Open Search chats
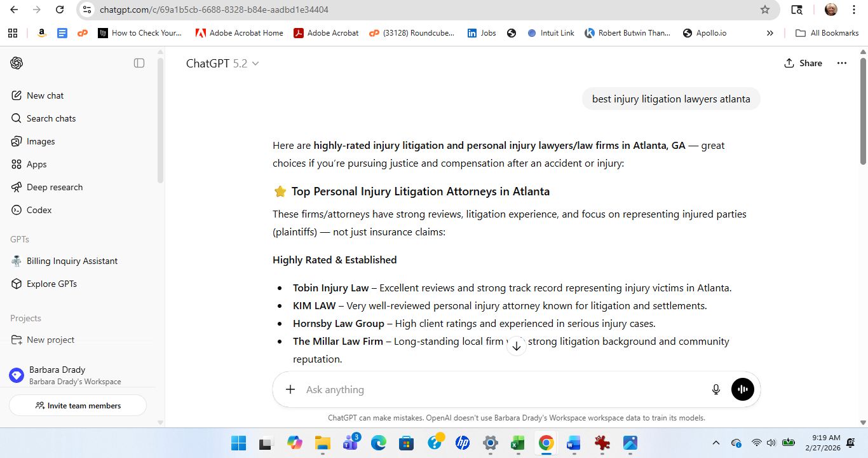Image resolution: width=868 pixels, height=458 pixels. (44, 118)
